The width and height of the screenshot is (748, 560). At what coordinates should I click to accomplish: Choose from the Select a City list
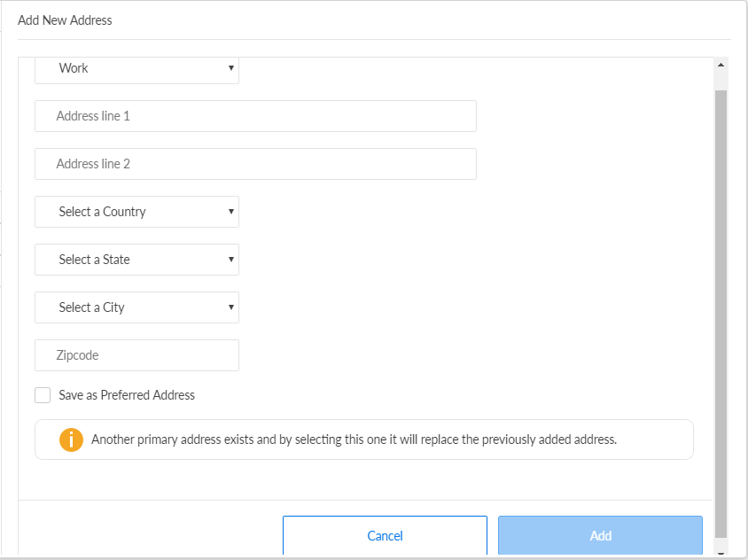point(136,307)
